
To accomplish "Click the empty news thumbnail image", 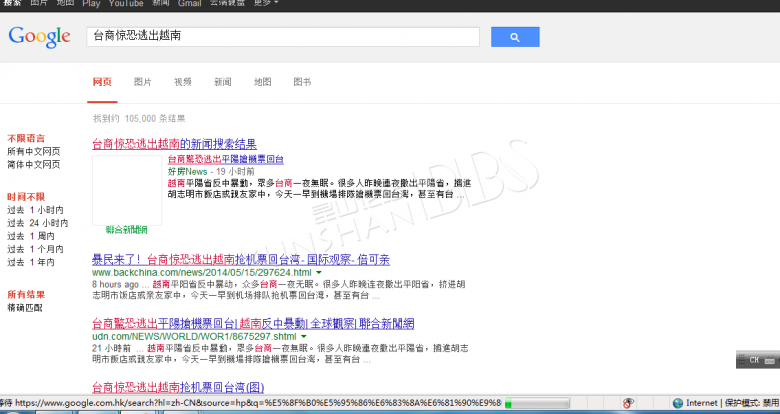I will pos(127,190).
